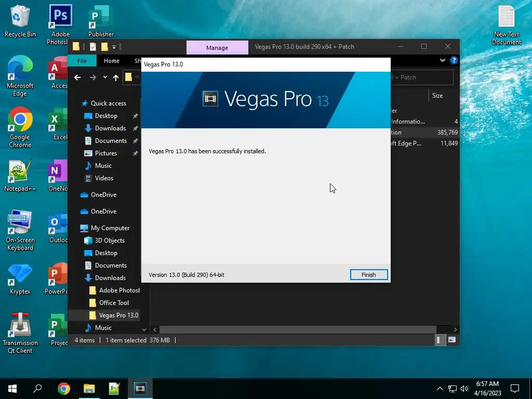The image size is (532, 399).
Task: Open the OneNote desktop shortcut
Action: [x=58, y=176]
